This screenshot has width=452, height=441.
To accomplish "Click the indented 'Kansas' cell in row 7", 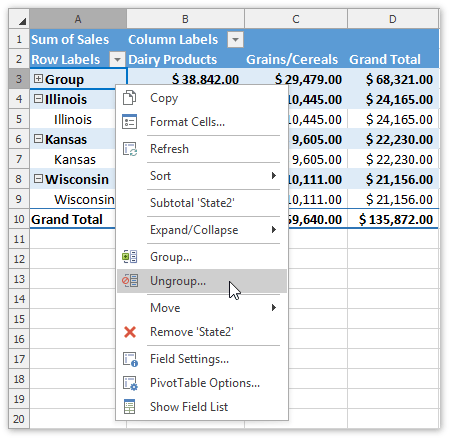I will click(72, 159).
